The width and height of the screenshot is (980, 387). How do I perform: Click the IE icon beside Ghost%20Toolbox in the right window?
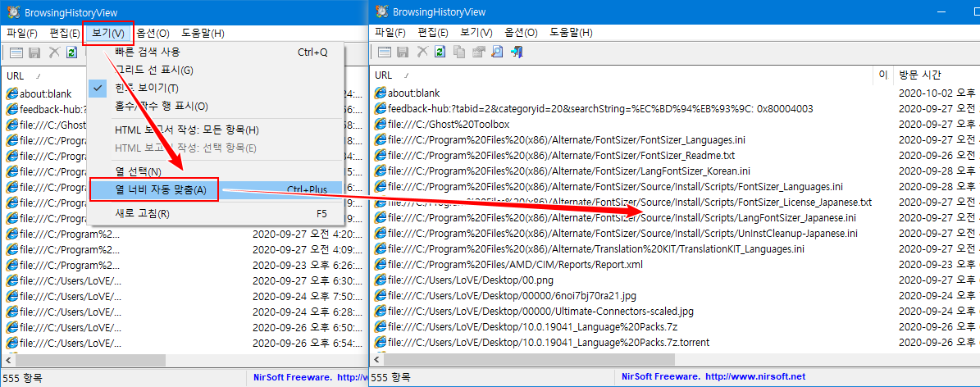coord(380,125)
